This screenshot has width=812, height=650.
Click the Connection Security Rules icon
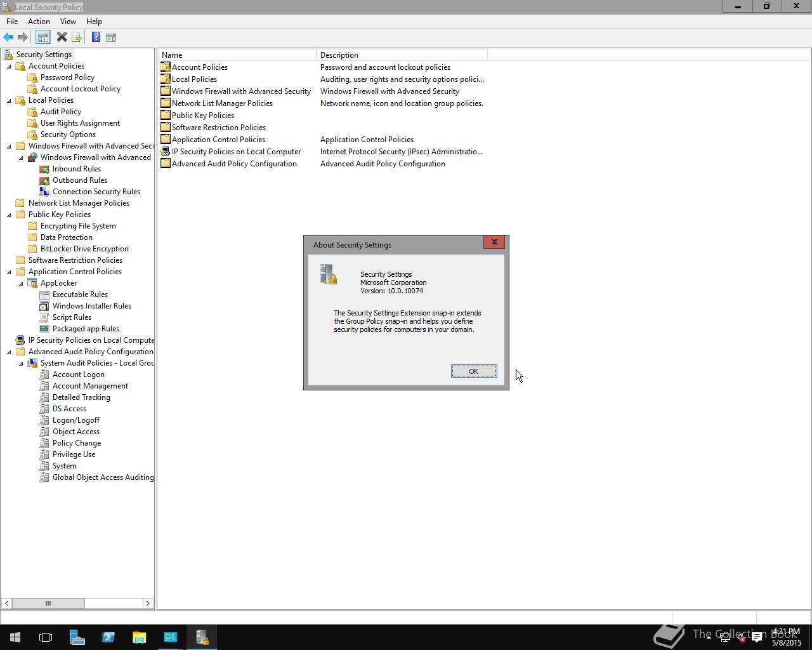44,192
